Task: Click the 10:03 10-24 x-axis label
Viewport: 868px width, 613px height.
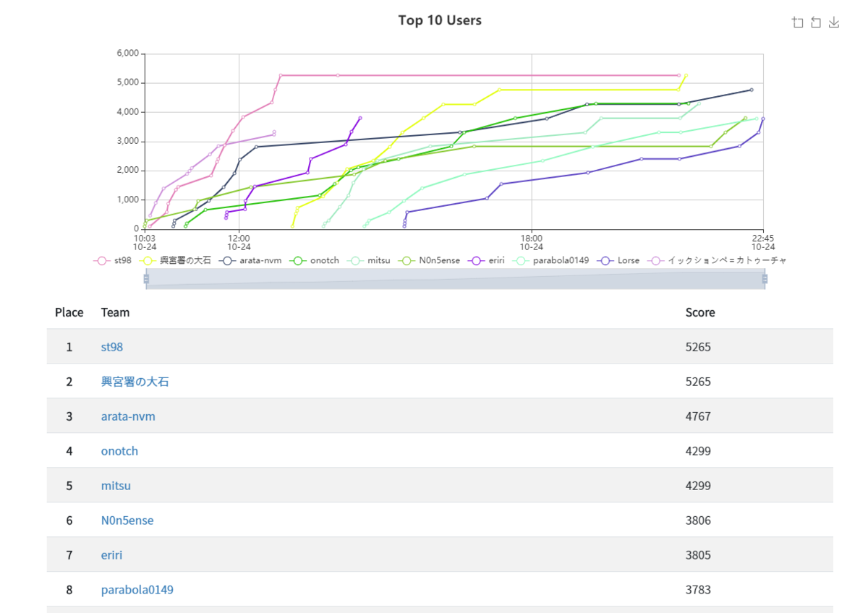Action: click(x=145, y=242)
